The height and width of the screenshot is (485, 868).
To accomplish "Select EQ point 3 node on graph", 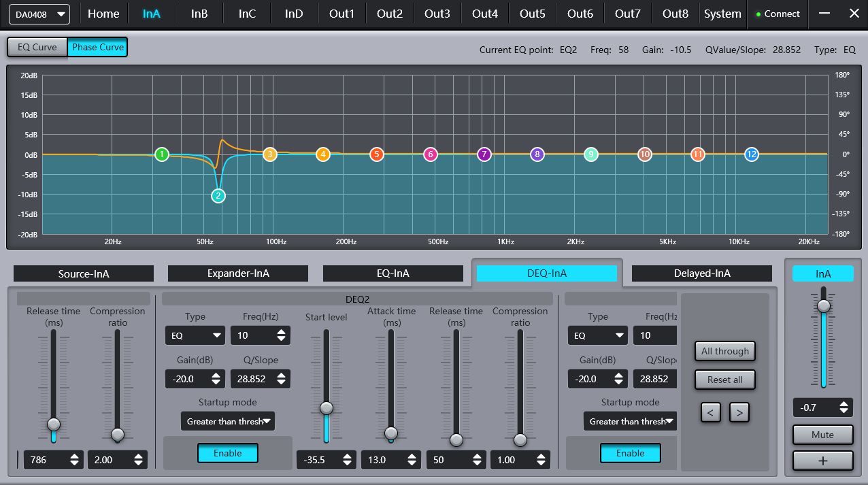I will (269, 154).
